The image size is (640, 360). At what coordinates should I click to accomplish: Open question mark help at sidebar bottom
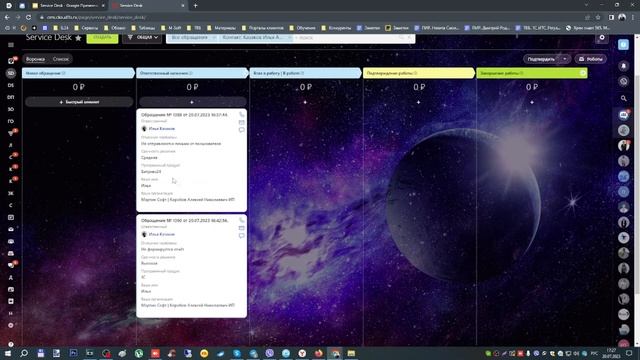[11, 344]
